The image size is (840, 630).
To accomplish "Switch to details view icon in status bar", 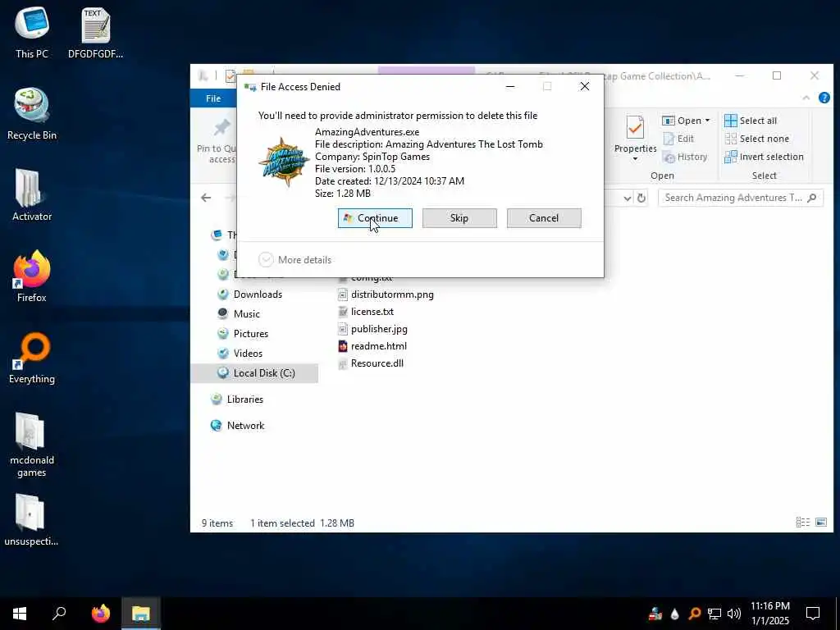I will pos(802,523).
